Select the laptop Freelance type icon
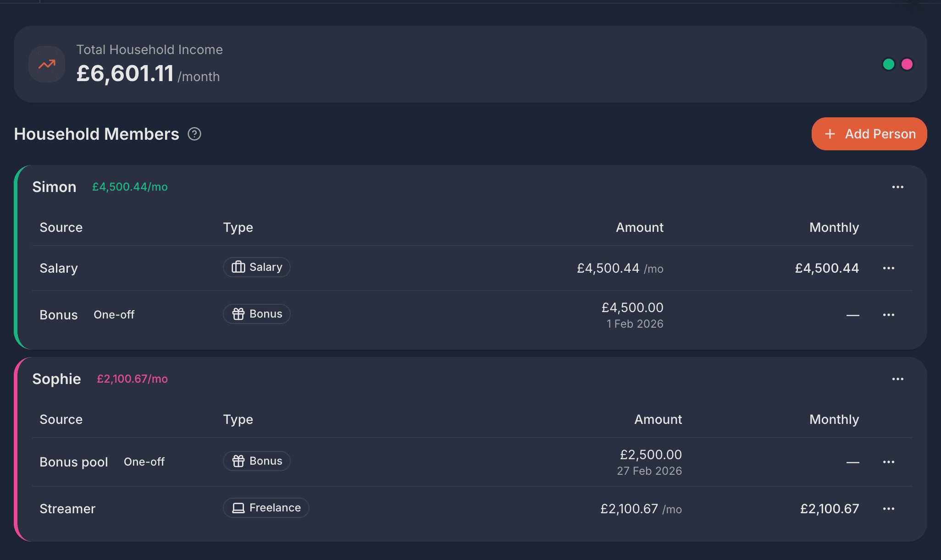 click(x=238, y=507)
